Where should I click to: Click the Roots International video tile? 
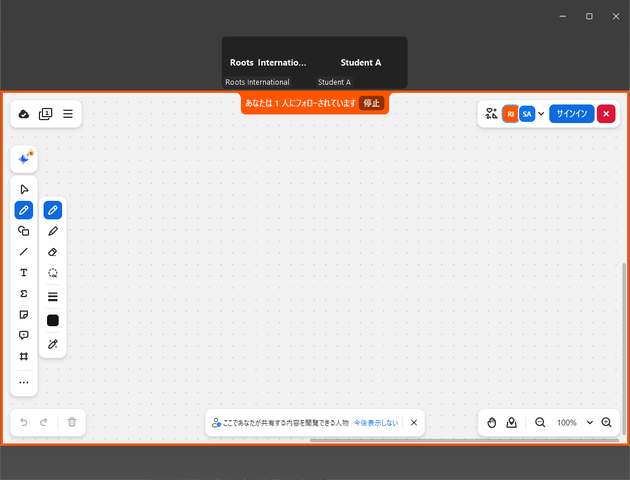click(268, 63)
